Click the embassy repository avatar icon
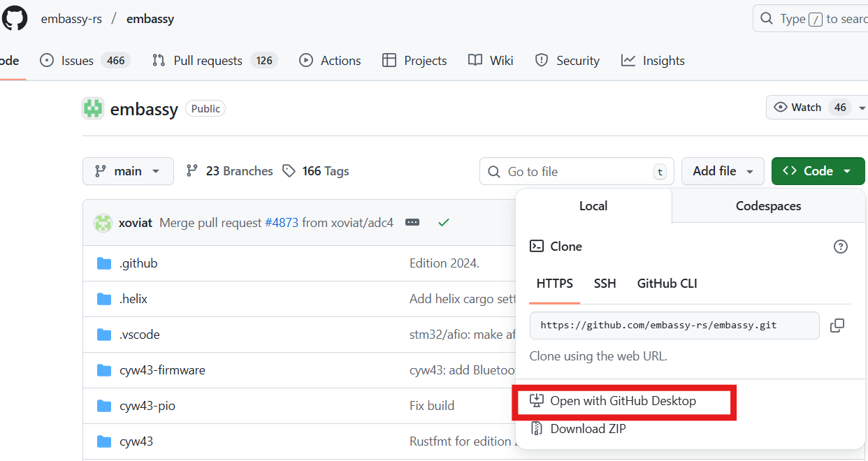868x461 pixels. [93, 108]
